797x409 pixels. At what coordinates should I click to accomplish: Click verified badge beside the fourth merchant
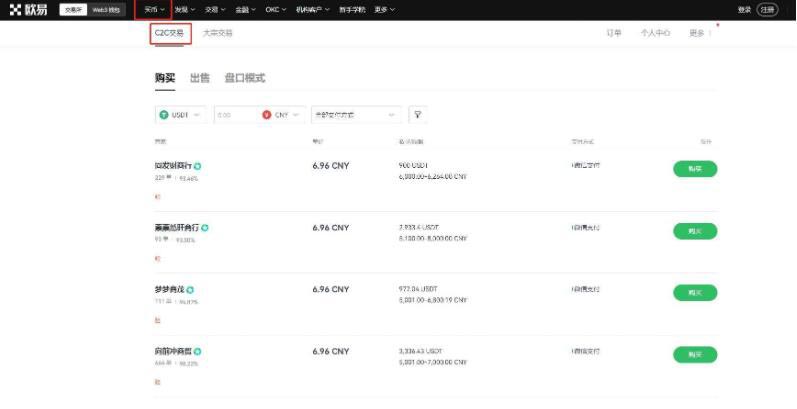[x=198, y=352]
